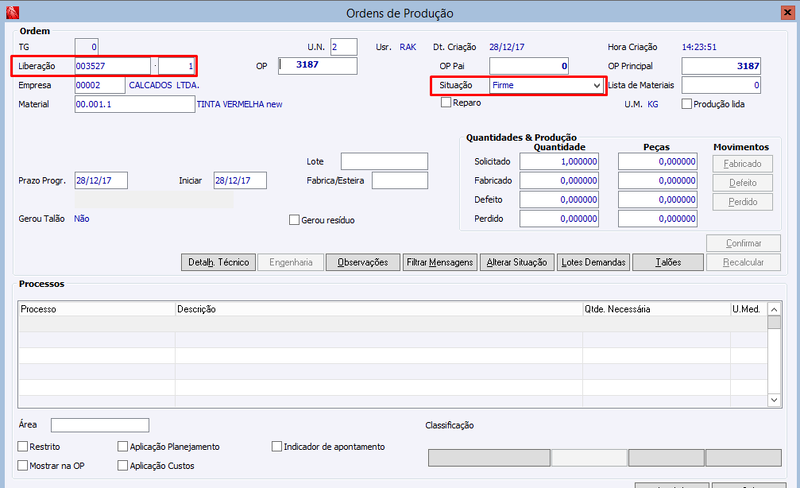This screenshot has height=488, width=800.
Task: Toggle the Gerou resíduo checkbox
Action: pyautogui.click(x=294, y=220)
